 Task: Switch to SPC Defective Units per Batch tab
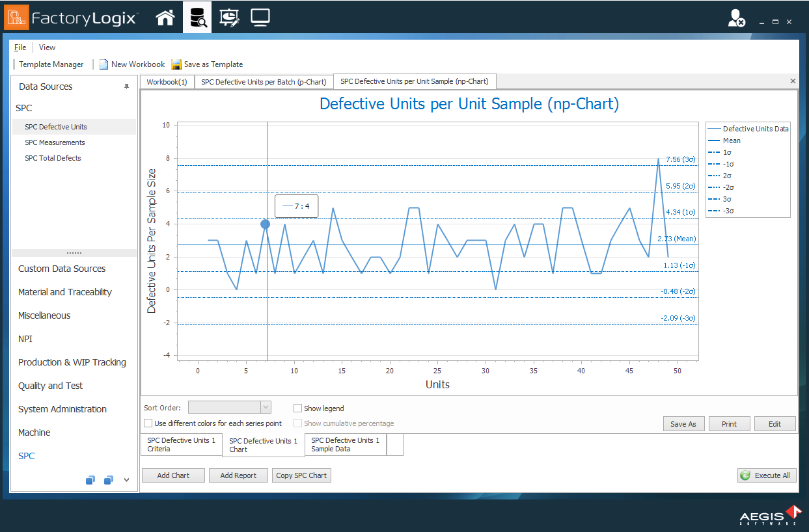[264, 82]
